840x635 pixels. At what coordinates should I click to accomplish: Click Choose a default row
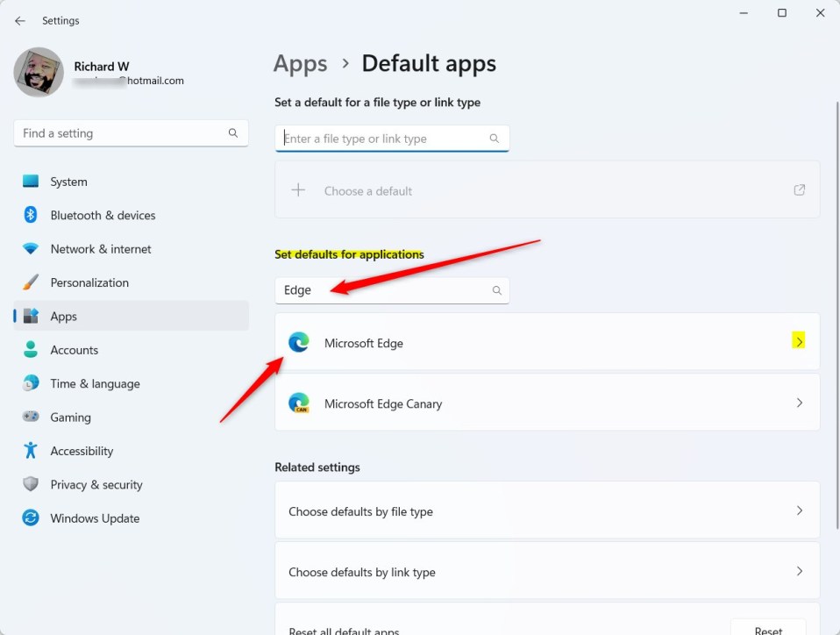[x=547, y=190]
